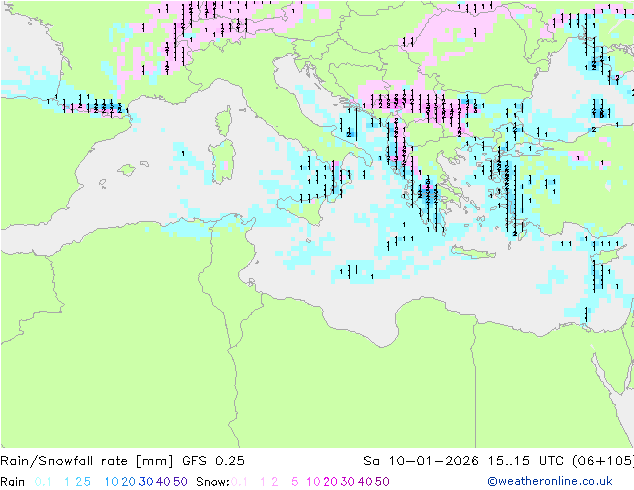Click the rain legend value 20
This screenshot has height=490, width=634.
pyautogui.click(x=128, y=482)
